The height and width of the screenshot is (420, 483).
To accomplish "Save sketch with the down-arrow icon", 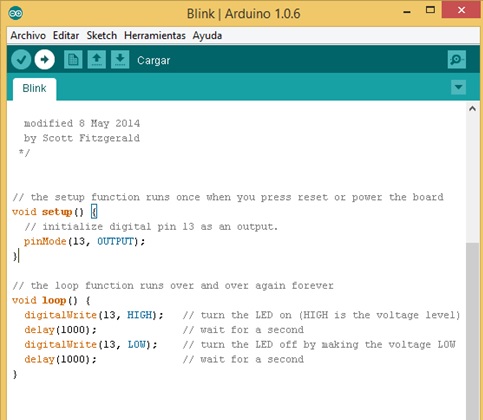I will (x=120, y=60).
